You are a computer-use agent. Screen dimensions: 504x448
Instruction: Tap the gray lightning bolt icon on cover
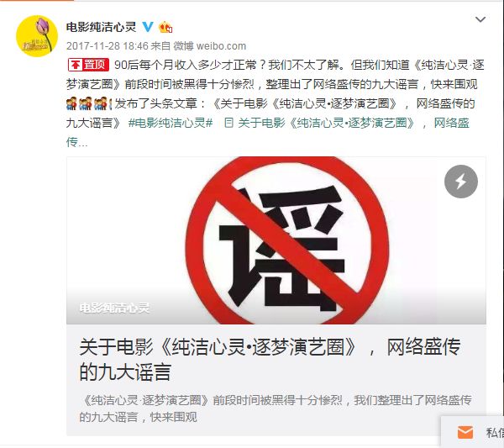(461, 182)
